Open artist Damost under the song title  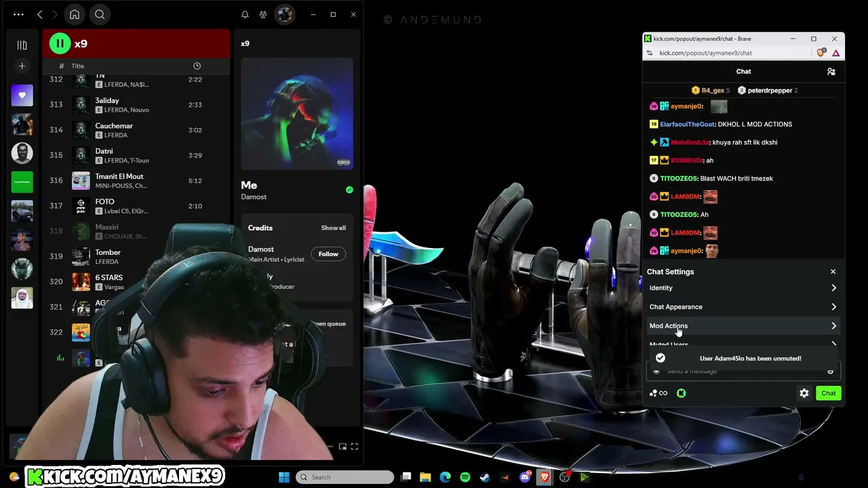(x=254, y=197)
